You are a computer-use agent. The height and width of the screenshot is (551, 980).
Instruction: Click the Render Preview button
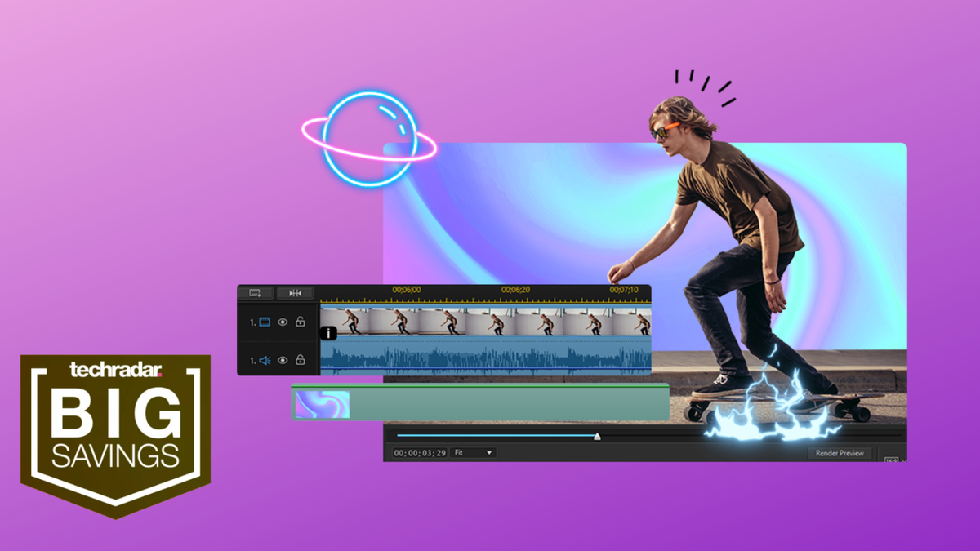(x=840, y=453)
